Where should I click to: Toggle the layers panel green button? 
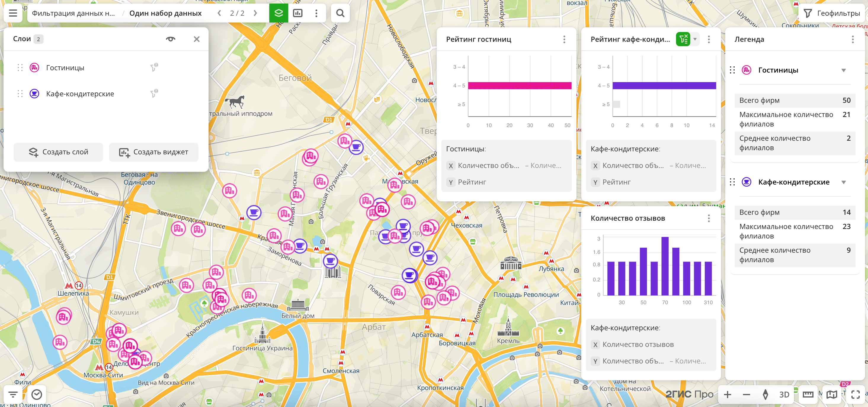pos(278,13)
